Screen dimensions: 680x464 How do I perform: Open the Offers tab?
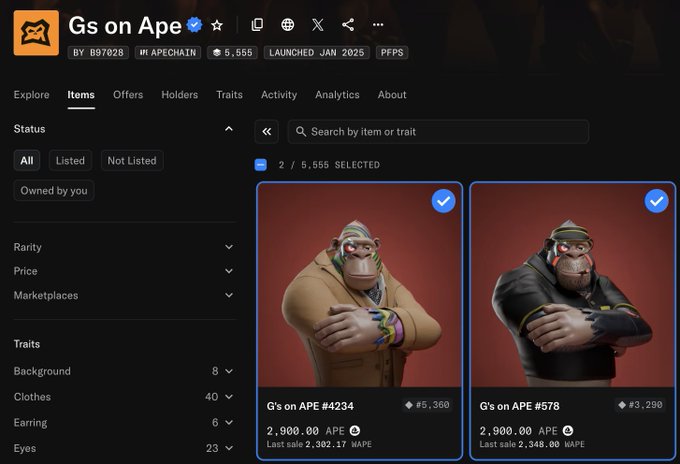click(x=128, y=95)
